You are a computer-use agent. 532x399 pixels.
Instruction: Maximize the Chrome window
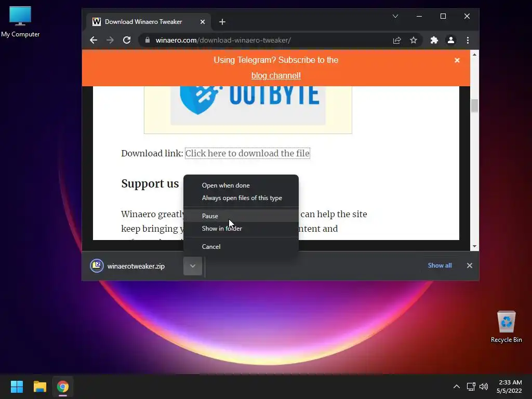coord(443,16)
